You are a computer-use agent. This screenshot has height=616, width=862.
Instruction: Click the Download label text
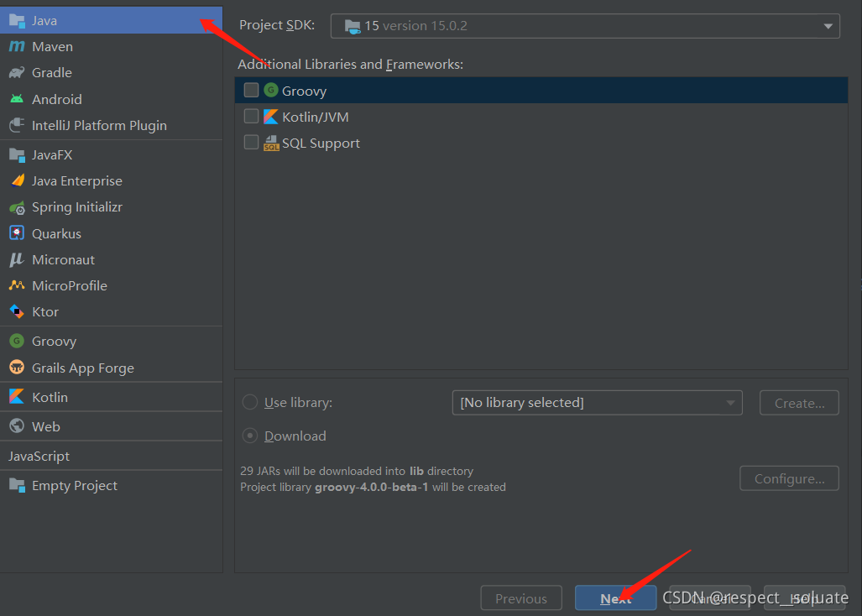(295, 436)
